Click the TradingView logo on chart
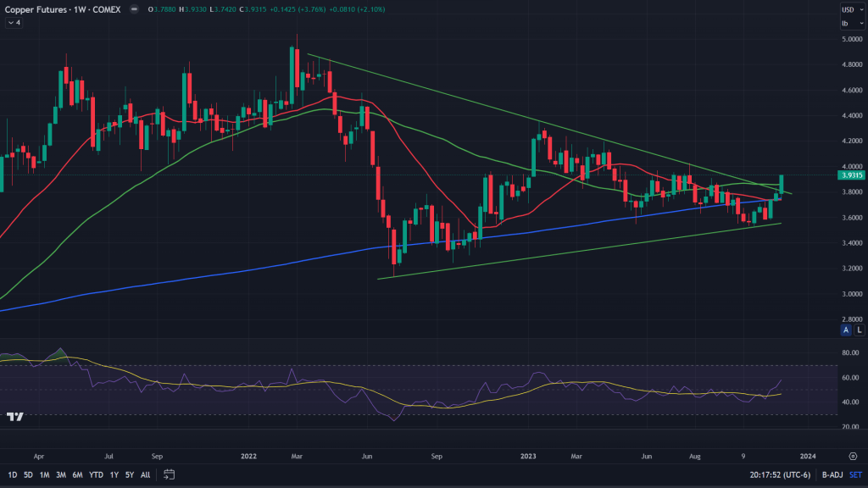 point(14,416)
